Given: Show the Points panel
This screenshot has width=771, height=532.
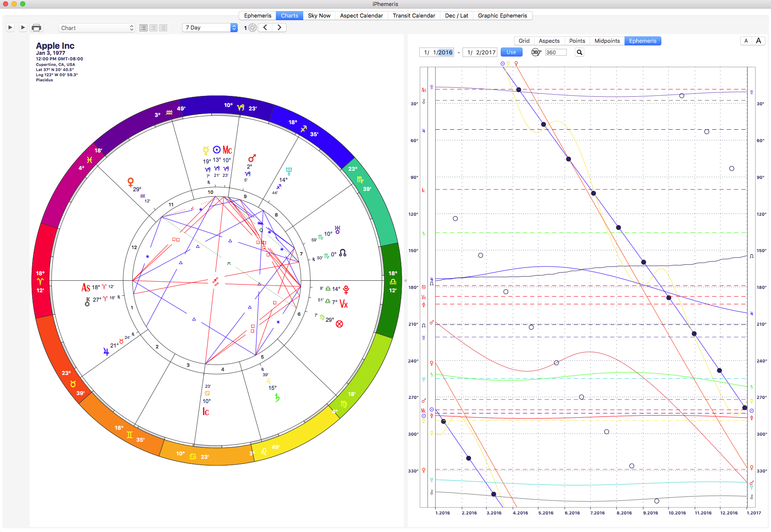Looking at the screenshot, I should (577, 41).
